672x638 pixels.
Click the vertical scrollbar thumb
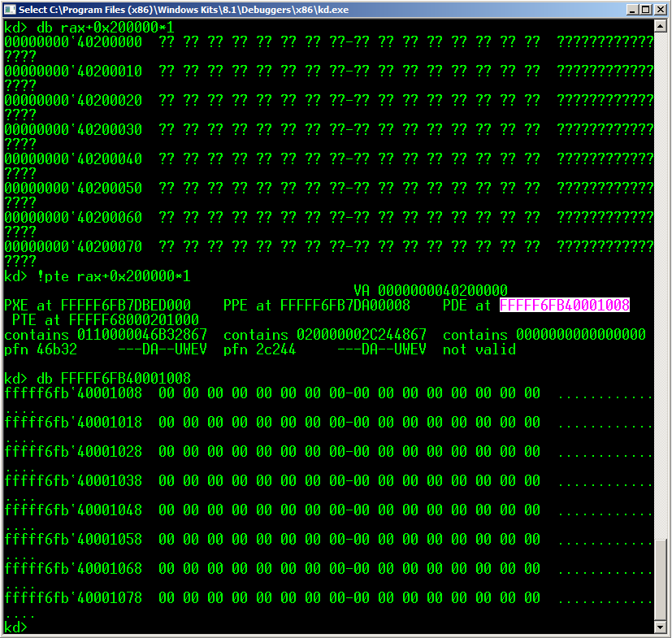[661, 579]
